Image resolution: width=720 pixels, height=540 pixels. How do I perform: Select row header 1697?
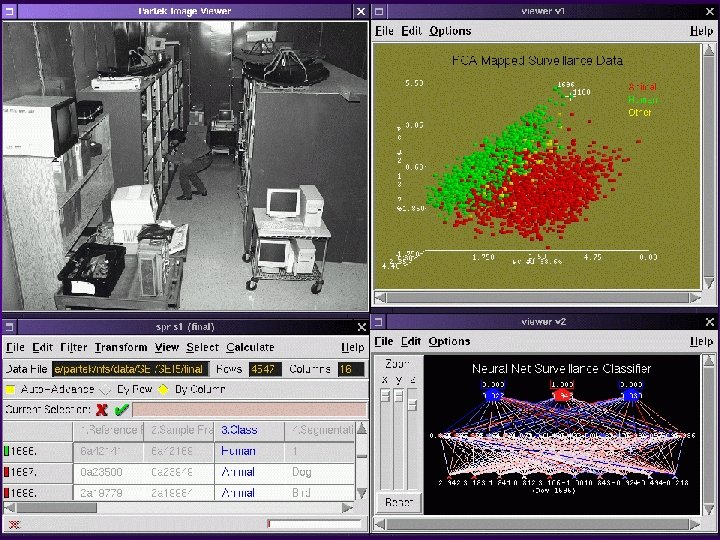tap(38, 472)
